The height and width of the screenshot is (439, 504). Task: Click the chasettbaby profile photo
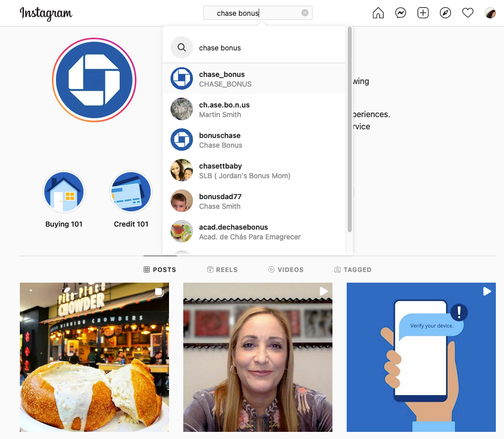(x=182, y=170)
